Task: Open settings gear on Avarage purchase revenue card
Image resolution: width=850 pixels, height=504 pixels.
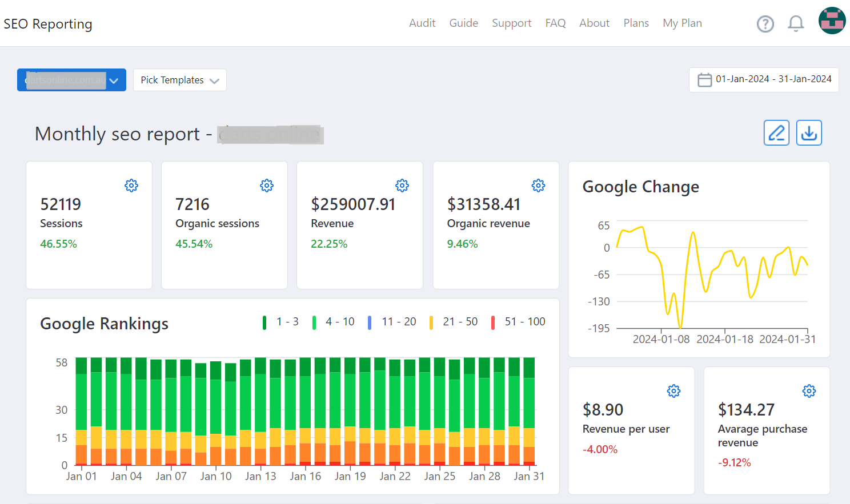Action: [x=809, y=391]
